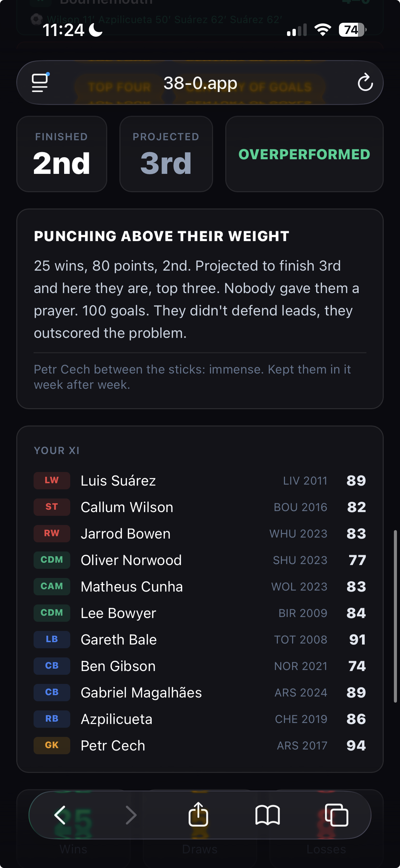400x868 pixels.
Task: Select the Luis Suárez LW row
Action: point(200,481)
